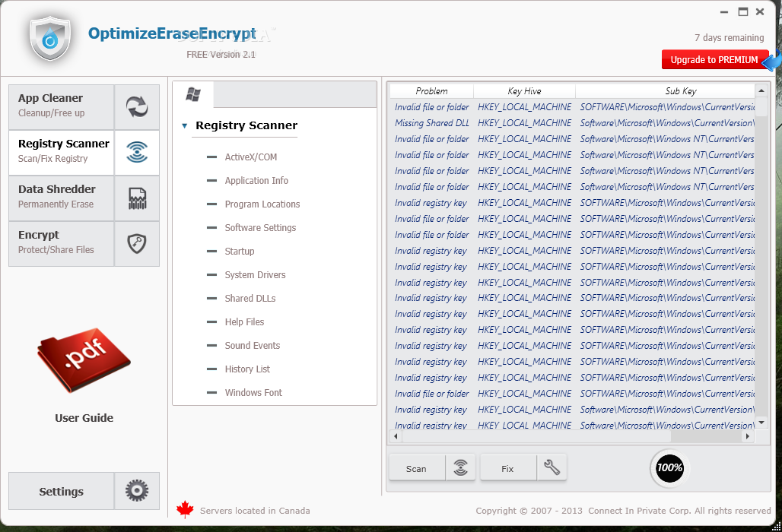Sort results by the Problem column header

click(x=431, y=91)
